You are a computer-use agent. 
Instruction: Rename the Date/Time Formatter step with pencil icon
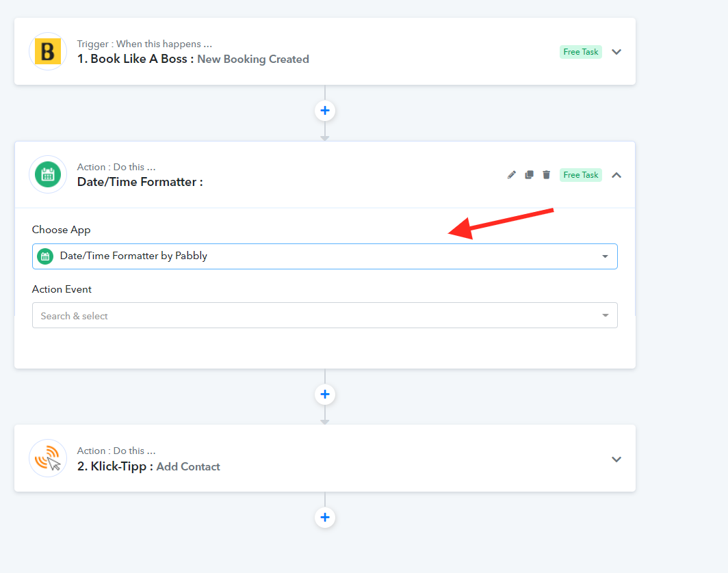point(512,175)
